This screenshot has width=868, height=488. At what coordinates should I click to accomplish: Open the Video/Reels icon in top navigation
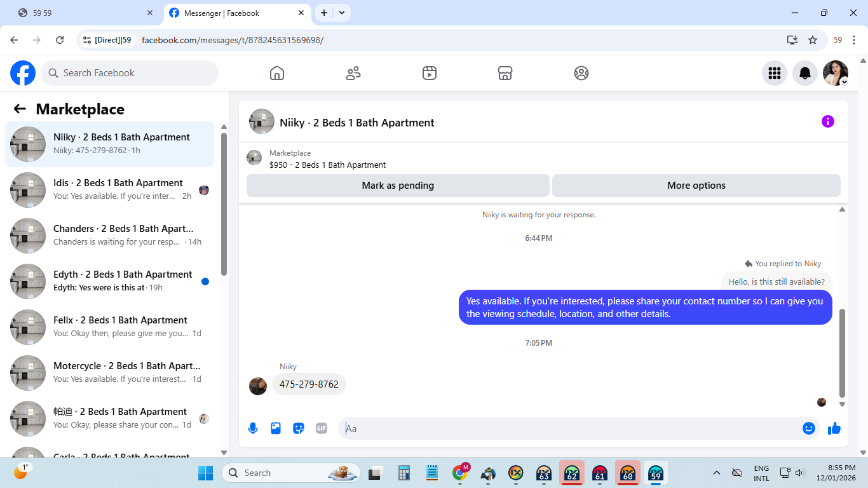tap(430, 73)
